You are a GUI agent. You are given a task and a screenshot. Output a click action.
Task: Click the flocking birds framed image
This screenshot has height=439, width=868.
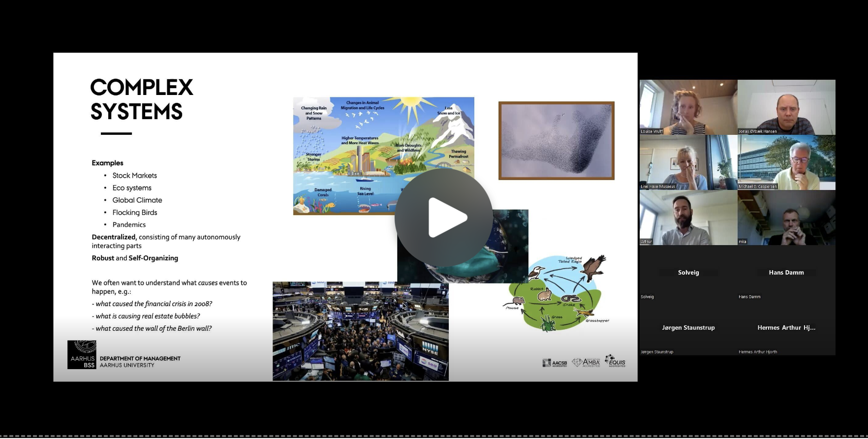click(557, 141)
